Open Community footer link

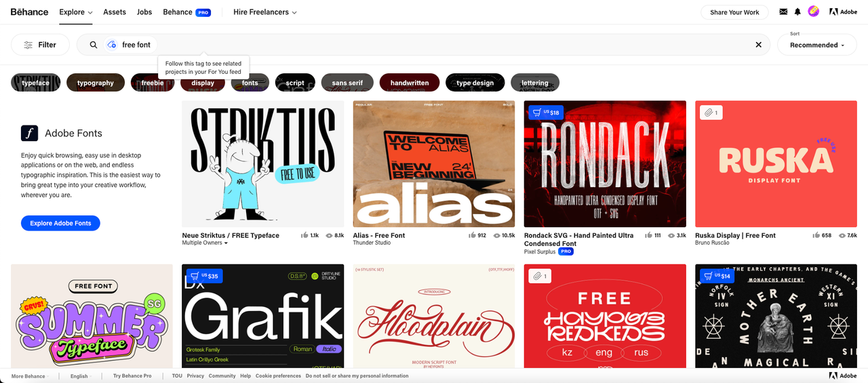222,376
